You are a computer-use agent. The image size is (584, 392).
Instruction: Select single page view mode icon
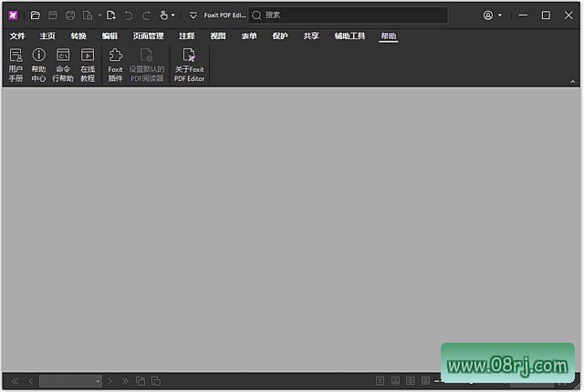pos(380,381)
